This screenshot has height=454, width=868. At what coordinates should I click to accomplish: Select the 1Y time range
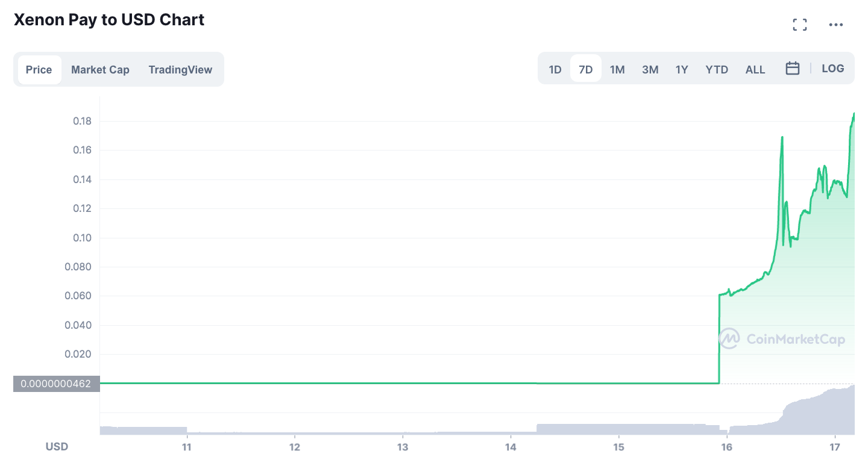pyautogui.click(x=682, y=69)
